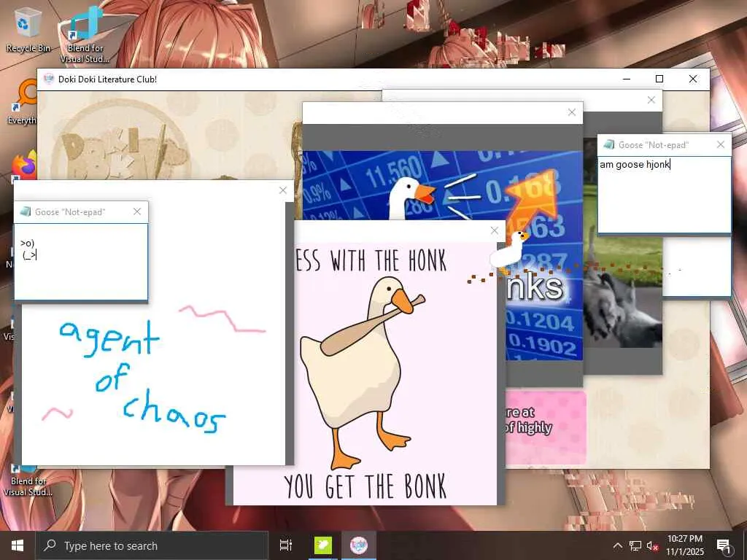Click the Doki Doki Literature Club title bar icon
Viewport: 747px width, 560px height.
pos(49,79)
